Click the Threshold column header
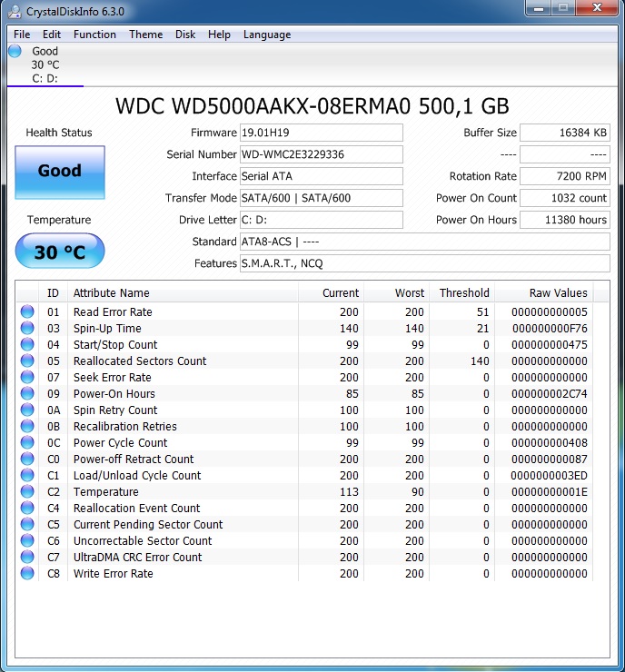The image size is (625, 672). tap(461, 292)
